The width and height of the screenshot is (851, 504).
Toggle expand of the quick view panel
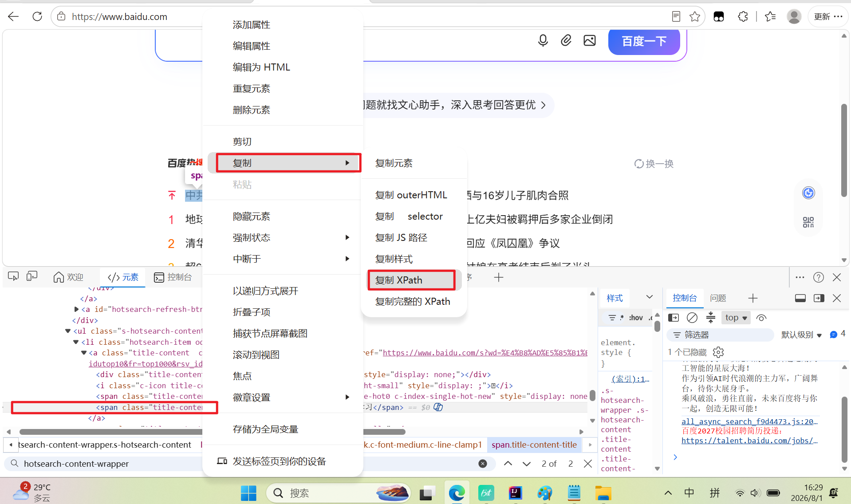click(x=819, y=298)
